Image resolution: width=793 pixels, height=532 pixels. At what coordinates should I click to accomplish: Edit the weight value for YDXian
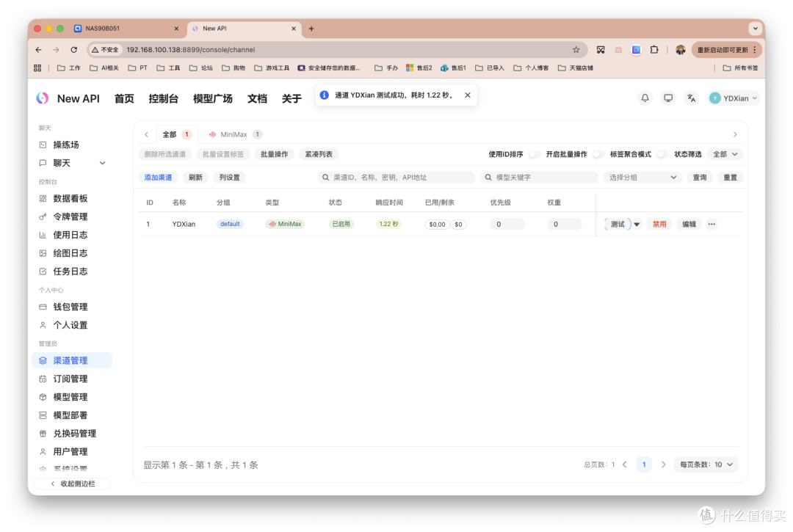tap(565, 224)
